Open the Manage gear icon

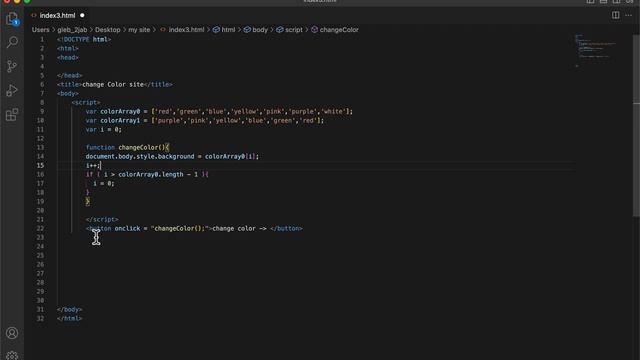12,356
